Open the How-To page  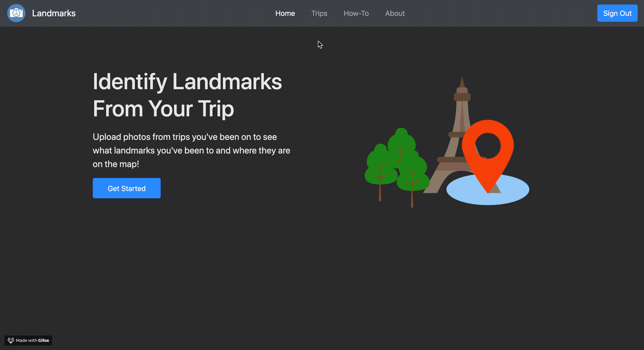356,13
